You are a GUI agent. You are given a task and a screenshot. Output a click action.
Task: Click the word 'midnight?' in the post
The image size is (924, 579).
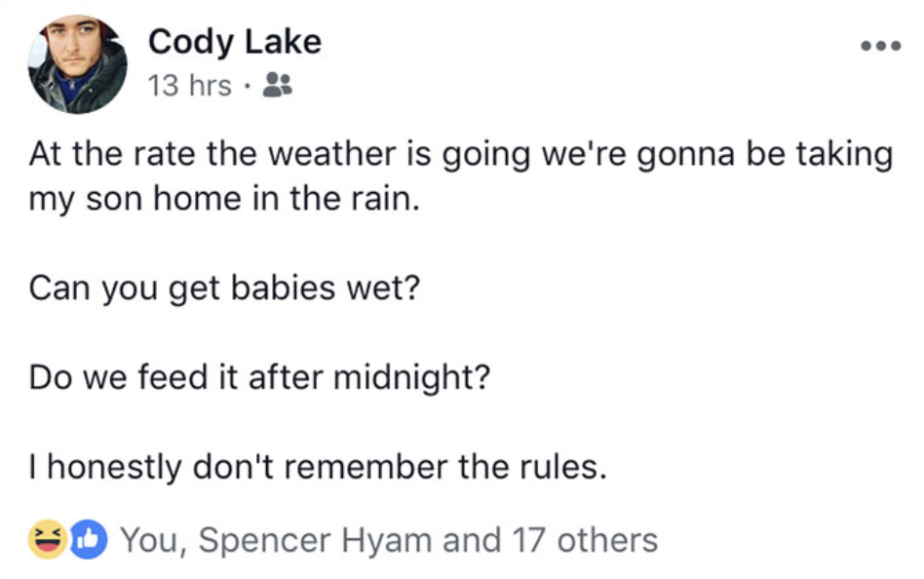pyautogui.click(x=411, y=377)
